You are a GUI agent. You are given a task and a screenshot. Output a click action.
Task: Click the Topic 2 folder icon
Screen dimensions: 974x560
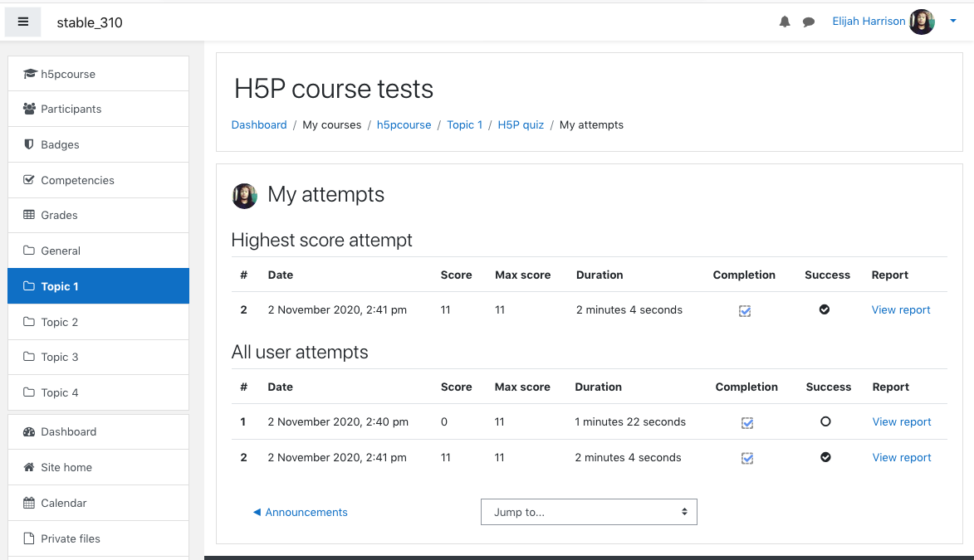28,322
